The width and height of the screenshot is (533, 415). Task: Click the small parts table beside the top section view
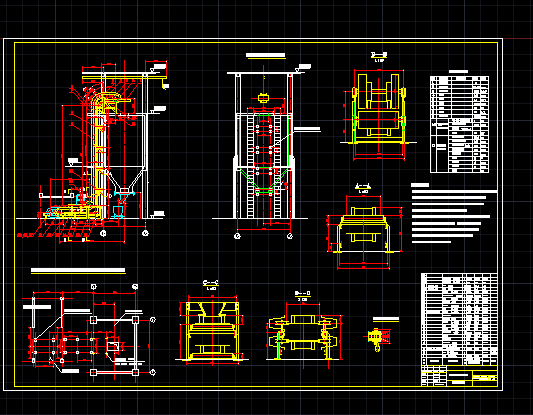[x=460, y=124]
